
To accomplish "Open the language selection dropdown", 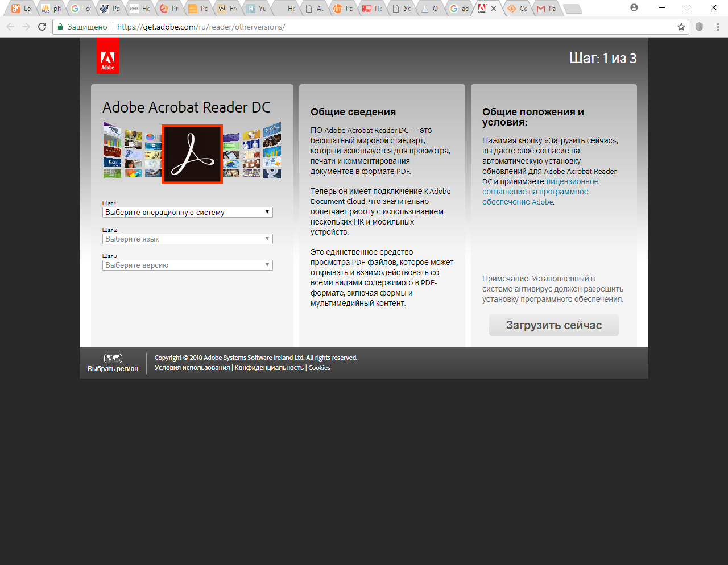I will (188, 239).
